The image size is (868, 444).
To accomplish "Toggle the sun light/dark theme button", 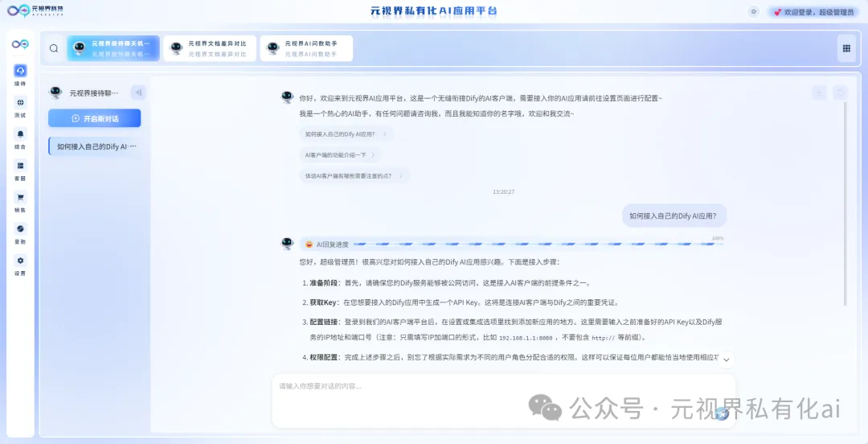I will tap(753, 11).
